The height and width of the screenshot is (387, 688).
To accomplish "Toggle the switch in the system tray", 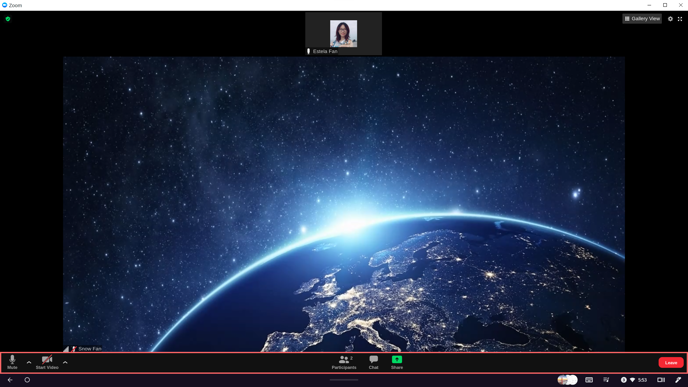I will tap(567, 380).
